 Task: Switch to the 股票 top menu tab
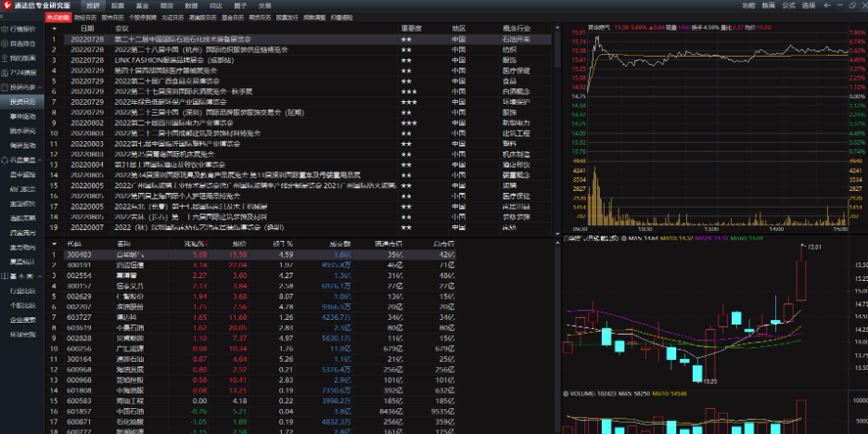[118, 6]
